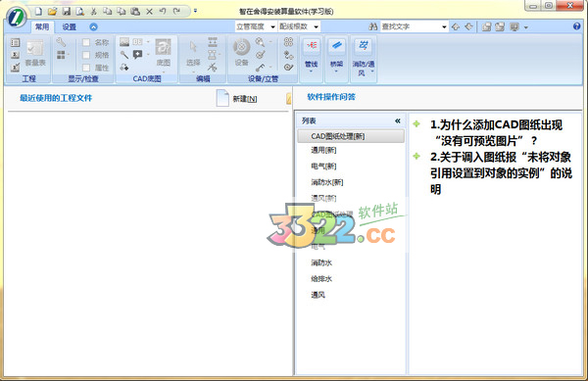The image size is (588, 381).
Task: Select 通风[新] in the list
Action: tap(323, 198)
